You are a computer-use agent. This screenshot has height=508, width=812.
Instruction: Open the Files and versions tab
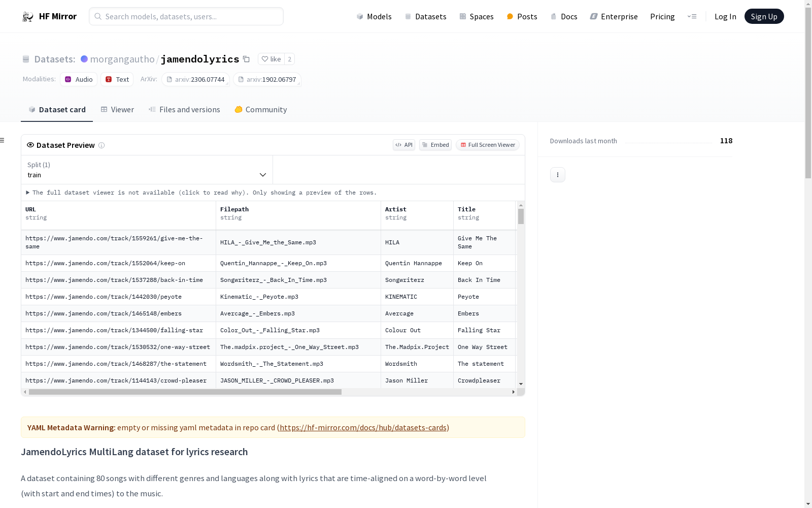[x=184, y=110]
